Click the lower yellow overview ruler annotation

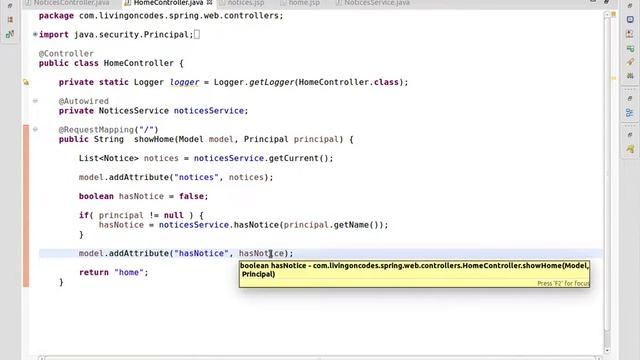(x=613, y=78)
